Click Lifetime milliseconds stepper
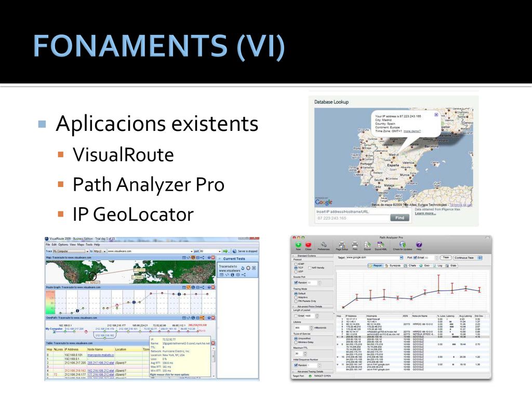The height and width of the screenshot is (399, 532). coord(311,328)
